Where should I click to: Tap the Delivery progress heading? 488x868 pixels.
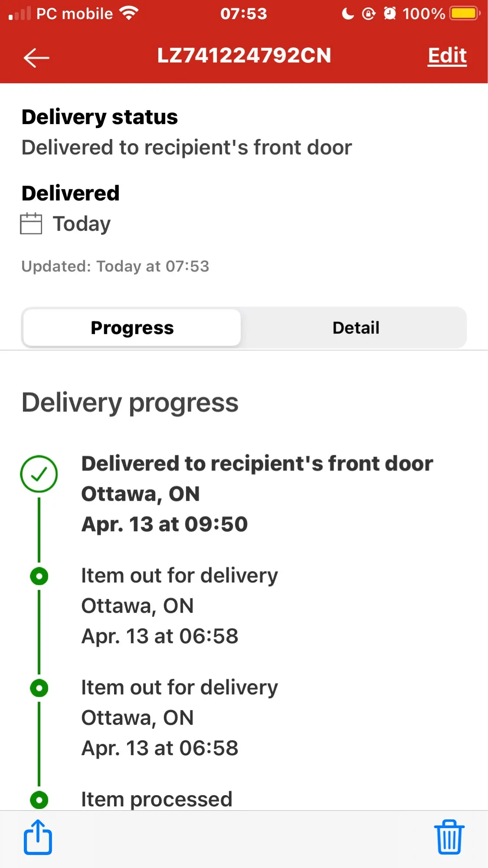tap(130, 403)
